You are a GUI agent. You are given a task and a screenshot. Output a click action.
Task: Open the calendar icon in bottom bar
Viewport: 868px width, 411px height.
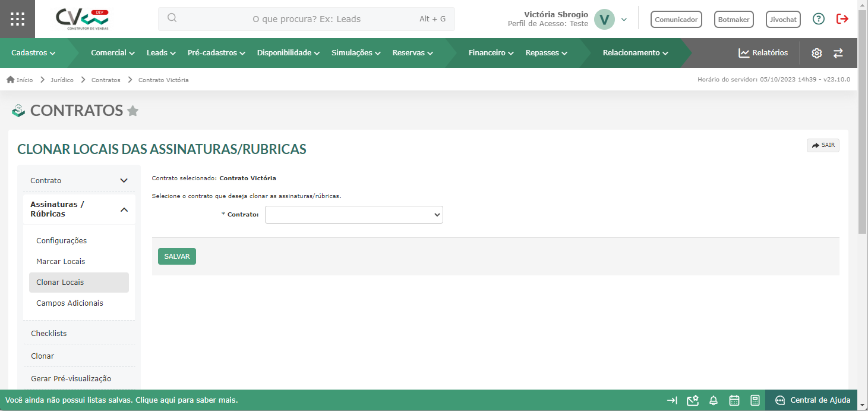(x=734, y=400)
